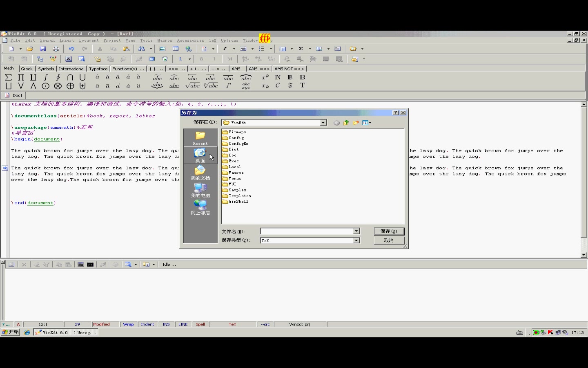The width and height of the screenshot is (588, 368).
Task: Click the bulleted list icon
Action: coord(262,49)
